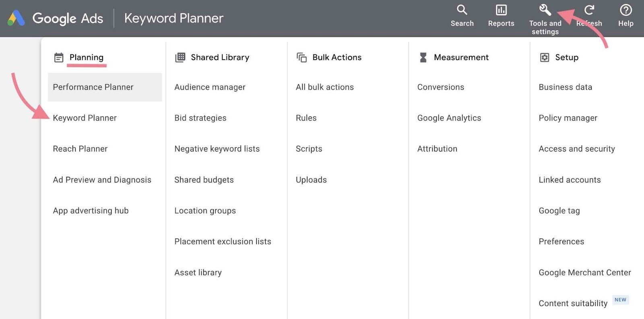Open Help from the top bar
Screen dimensions: 644x319
[x=625, y=10]
